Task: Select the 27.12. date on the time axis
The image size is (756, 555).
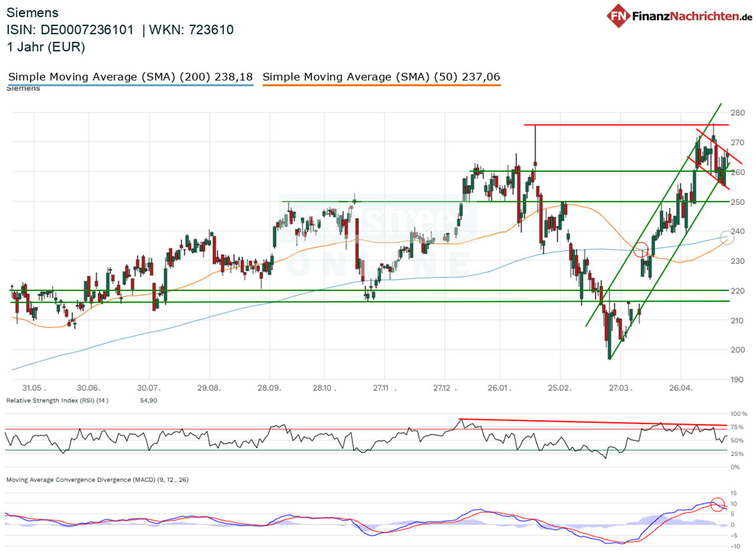Action: tap(445, 389)
